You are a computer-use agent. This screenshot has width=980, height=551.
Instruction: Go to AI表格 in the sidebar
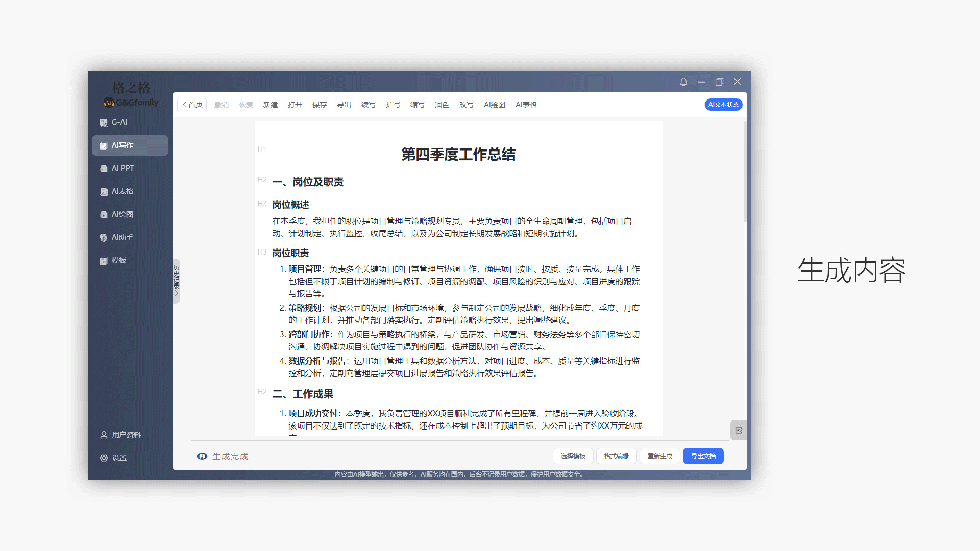click(122, 191)
